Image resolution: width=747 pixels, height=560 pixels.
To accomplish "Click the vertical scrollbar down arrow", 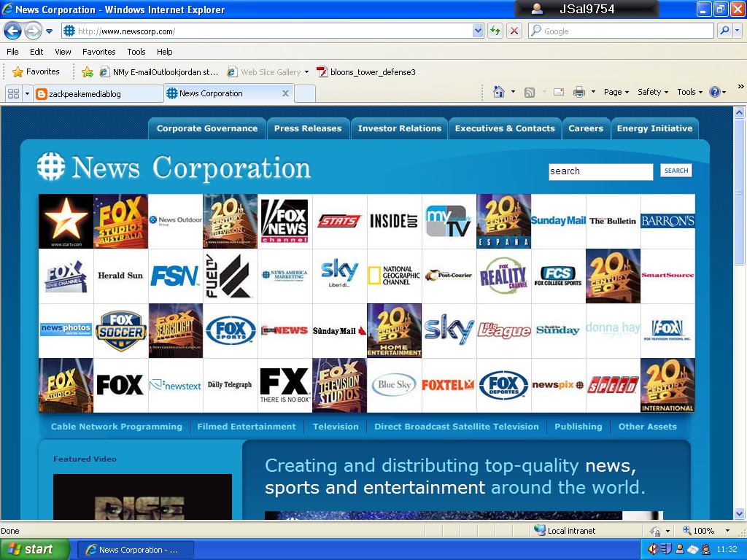I will pos(740,513).
